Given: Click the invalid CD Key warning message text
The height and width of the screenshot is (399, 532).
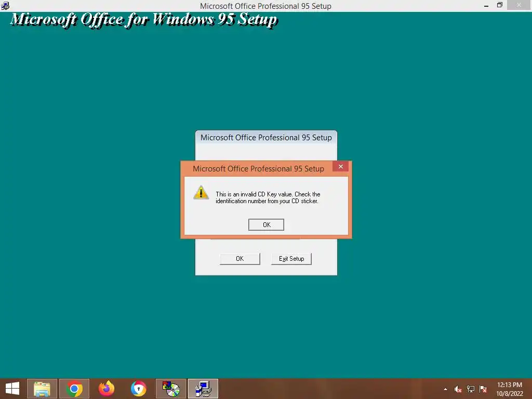Looking at the screenshot, I should (268, 197).
